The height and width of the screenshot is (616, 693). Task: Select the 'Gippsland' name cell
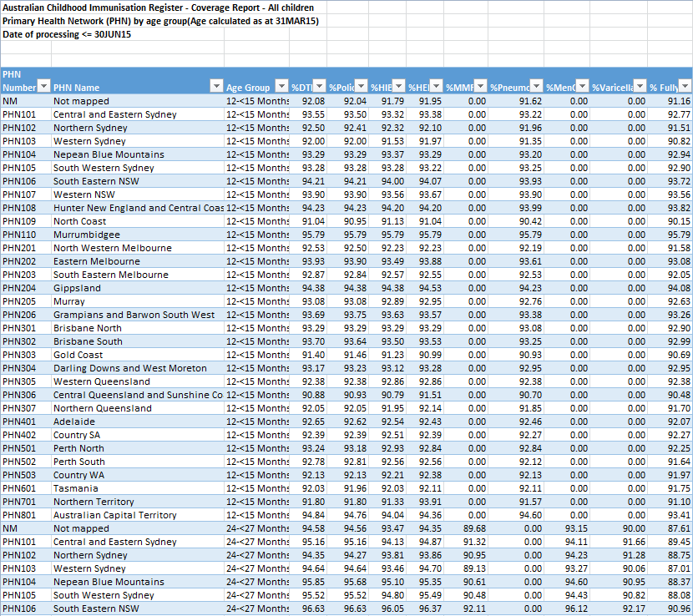point(138,288)
